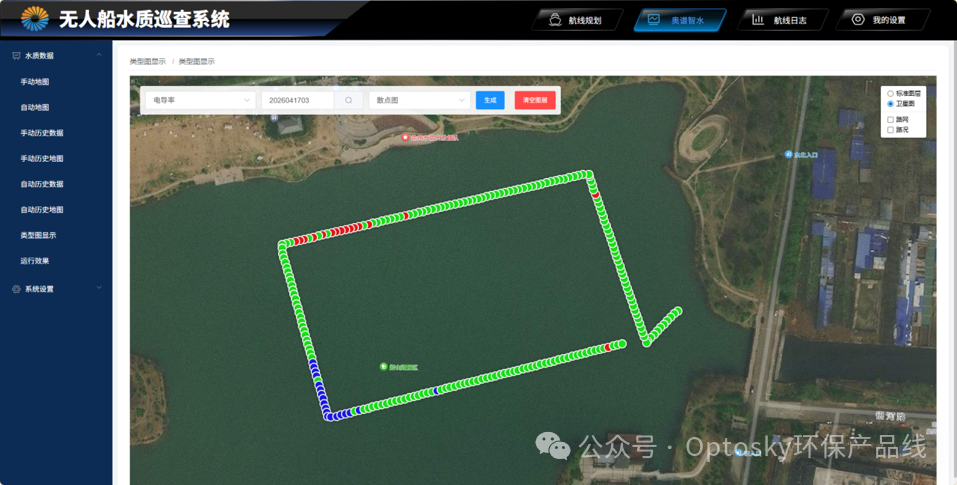Click the hexagon settings icon for 我的设置
This screenshot has width=957, height=485.
click(x=858, y=20)
